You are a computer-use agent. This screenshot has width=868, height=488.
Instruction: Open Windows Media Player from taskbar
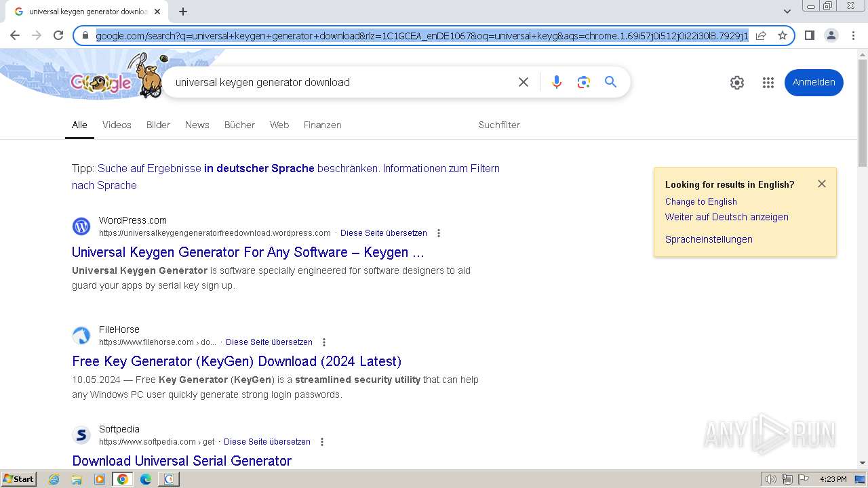[x=100, y=479]
